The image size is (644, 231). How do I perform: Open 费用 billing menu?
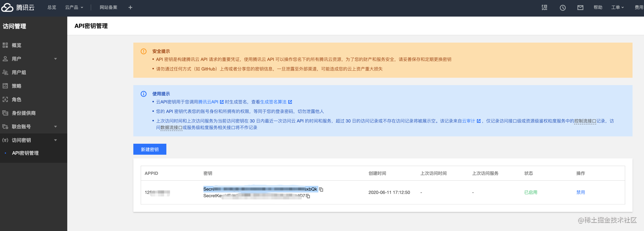tap(639, 7)
